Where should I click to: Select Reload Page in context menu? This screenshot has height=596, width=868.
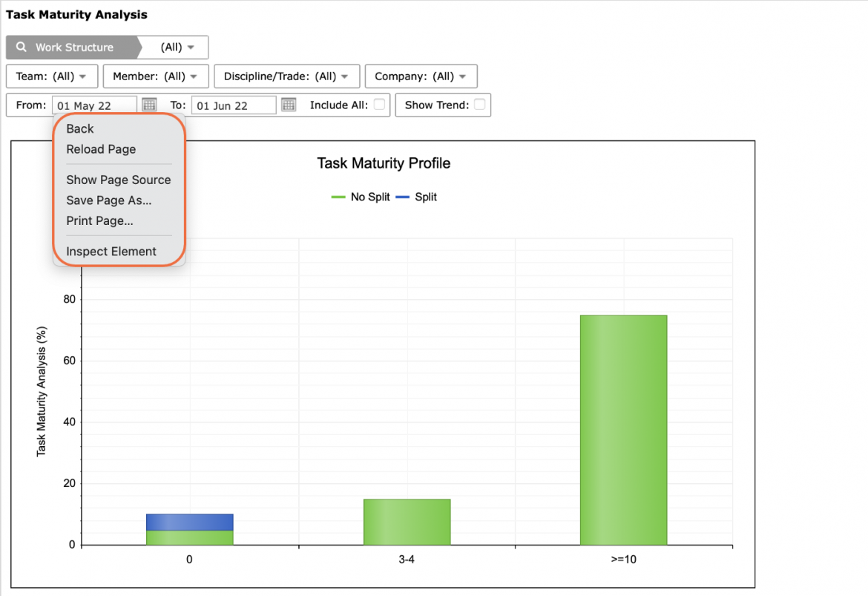click(x=101, y=149)
